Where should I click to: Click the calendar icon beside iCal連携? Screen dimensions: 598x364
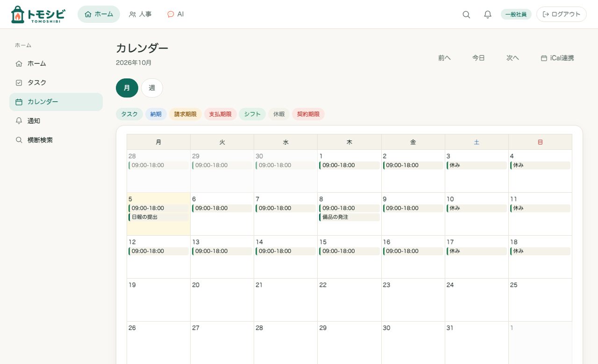pyautogui.click(x=544, y=58)
